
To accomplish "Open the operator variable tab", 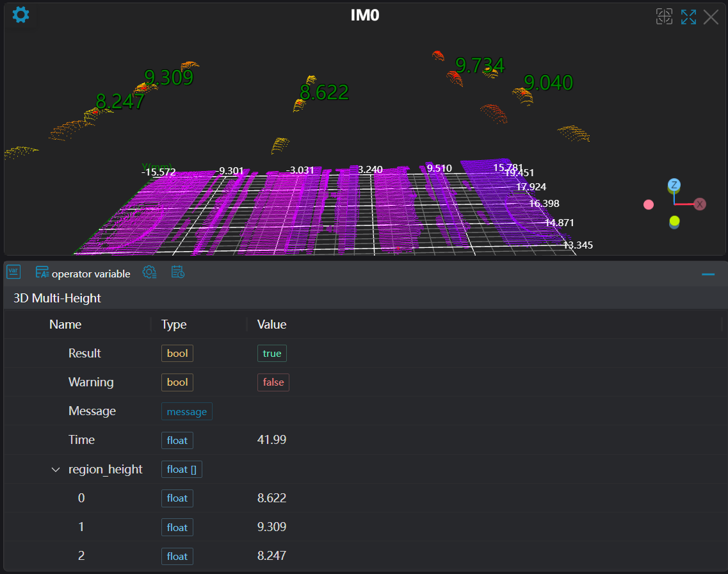I will 83,274.
